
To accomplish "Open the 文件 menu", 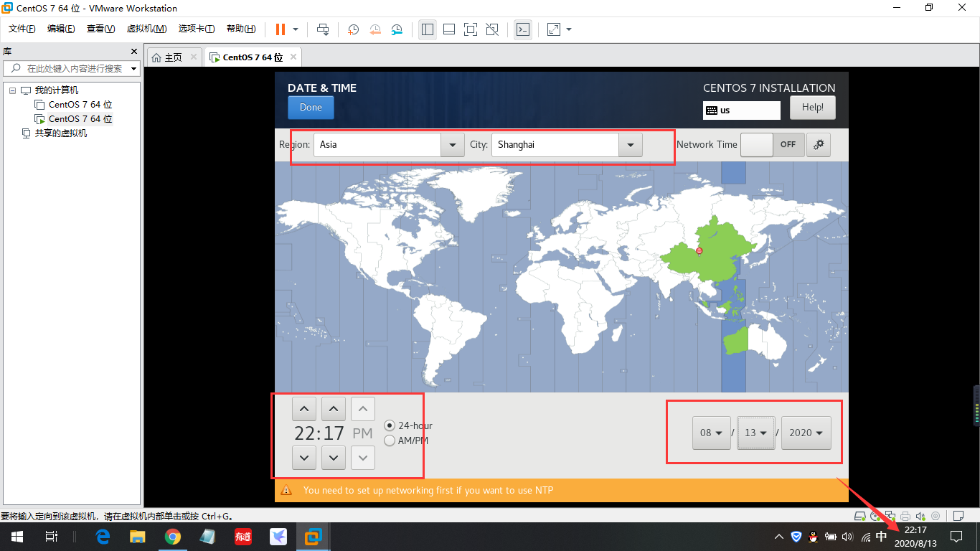I will 22,29.
